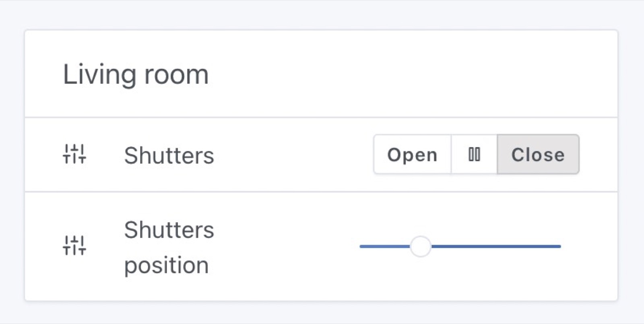Click the Living room card title
The image size is (644, 324).
click(136, 75)
